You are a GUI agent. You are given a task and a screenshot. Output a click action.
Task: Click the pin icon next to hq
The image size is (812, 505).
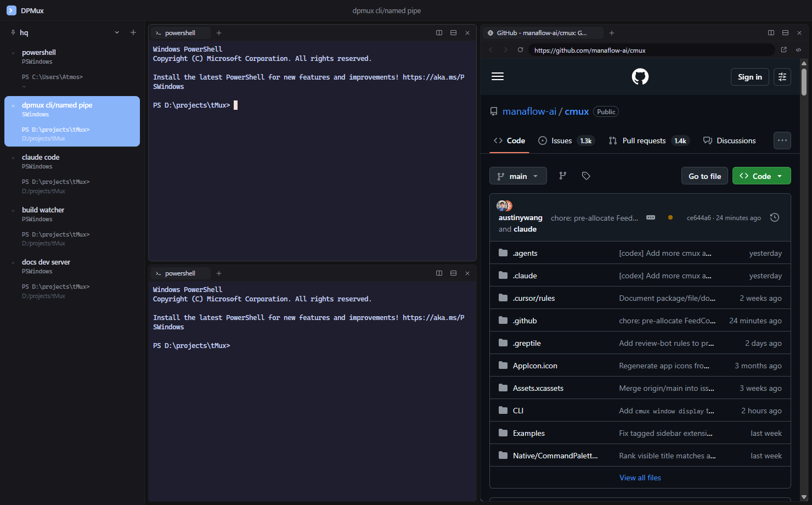[13, 32]
